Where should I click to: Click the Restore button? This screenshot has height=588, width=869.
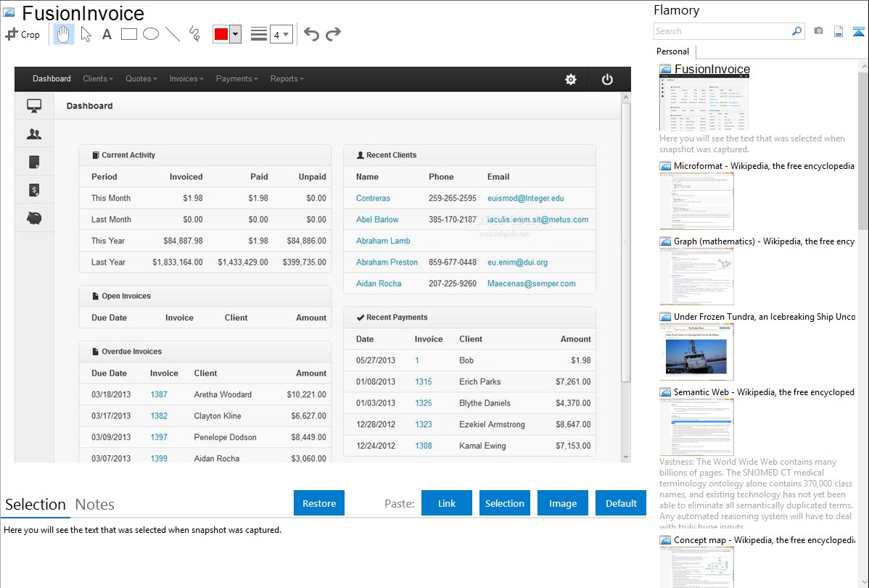(x=319, y=503)
